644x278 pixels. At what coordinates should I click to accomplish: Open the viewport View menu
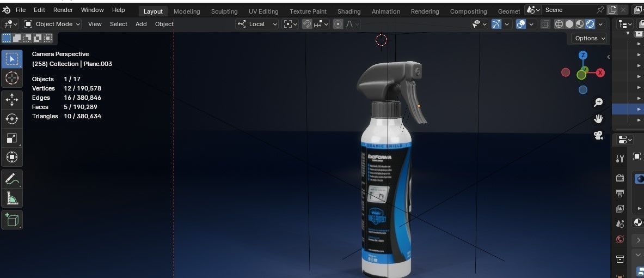tap(95, 25)
